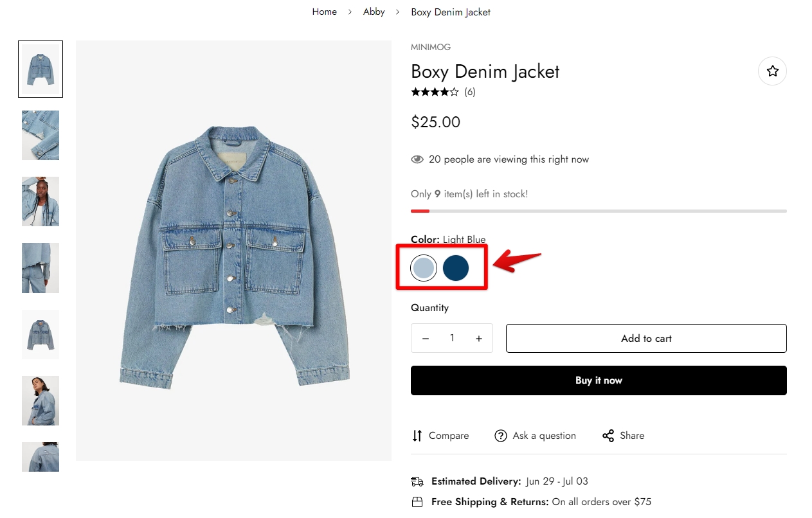812x518 pixels.
Task: Click the product star rating
Action: [435, 92]
